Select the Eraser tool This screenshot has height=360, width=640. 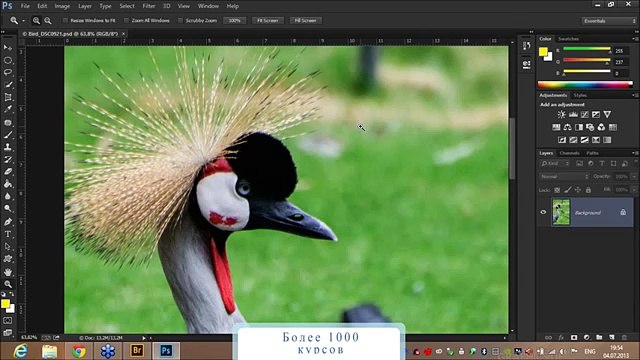point(8,171)
